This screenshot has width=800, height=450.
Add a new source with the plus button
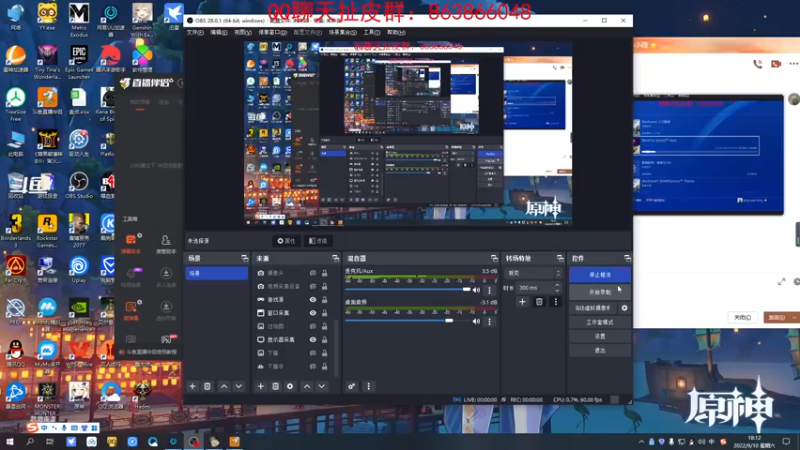tap(260, 386)
